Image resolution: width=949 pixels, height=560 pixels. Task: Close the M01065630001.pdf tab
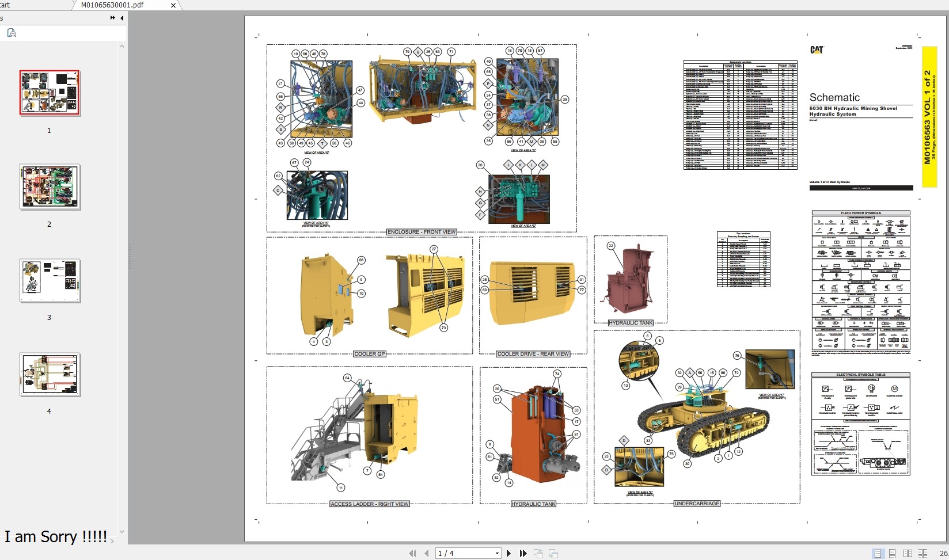[173, 6]
